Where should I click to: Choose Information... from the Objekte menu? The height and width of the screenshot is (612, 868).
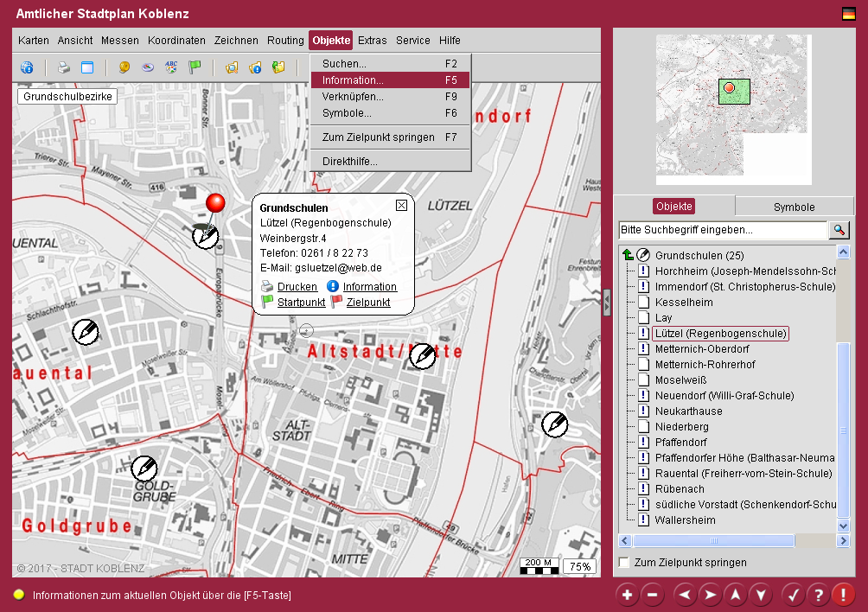pyautogui.click(x=353, y=80)
